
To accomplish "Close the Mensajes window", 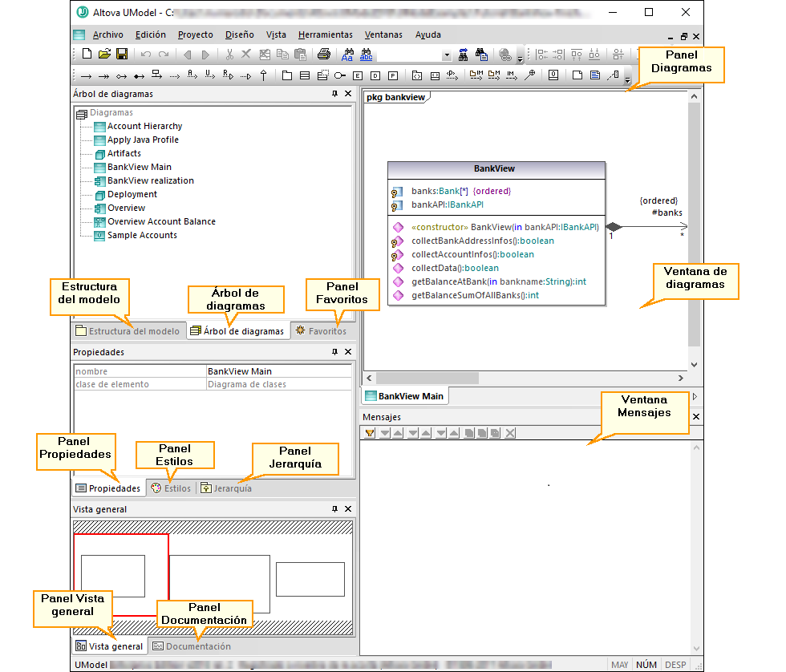I will (696, 417).
